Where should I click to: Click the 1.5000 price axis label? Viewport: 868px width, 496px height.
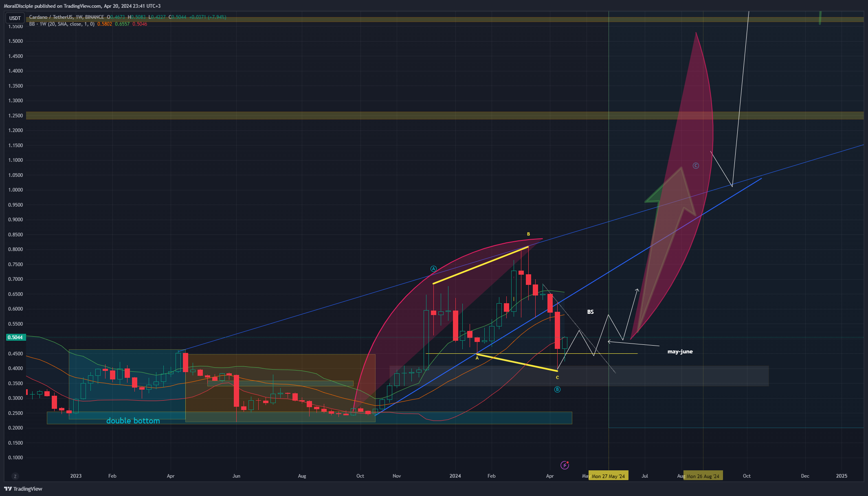click(x=15, y=41)
